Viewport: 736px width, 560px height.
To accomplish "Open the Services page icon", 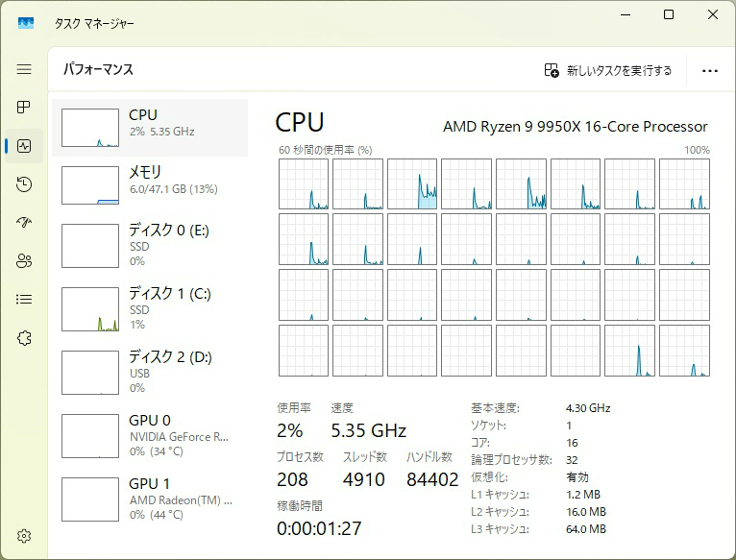I will coord(24,337).
